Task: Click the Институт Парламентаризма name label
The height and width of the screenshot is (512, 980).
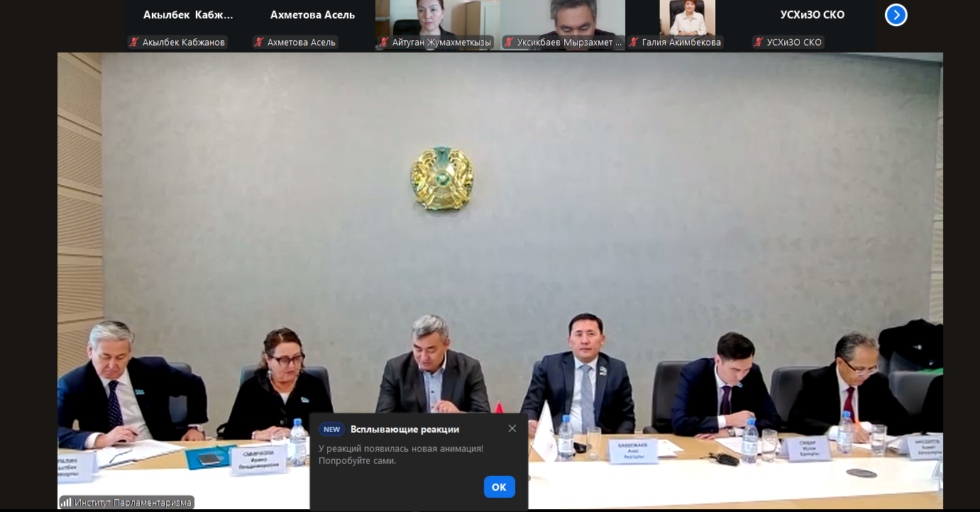Action: tap(133, 503)
